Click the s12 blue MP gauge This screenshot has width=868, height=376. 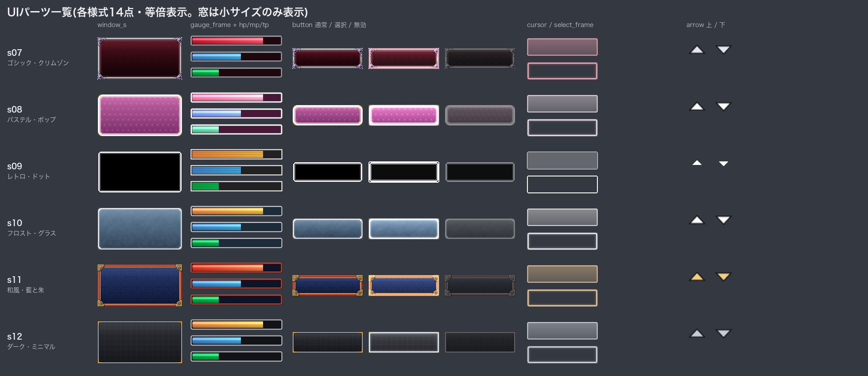point(236,341)
